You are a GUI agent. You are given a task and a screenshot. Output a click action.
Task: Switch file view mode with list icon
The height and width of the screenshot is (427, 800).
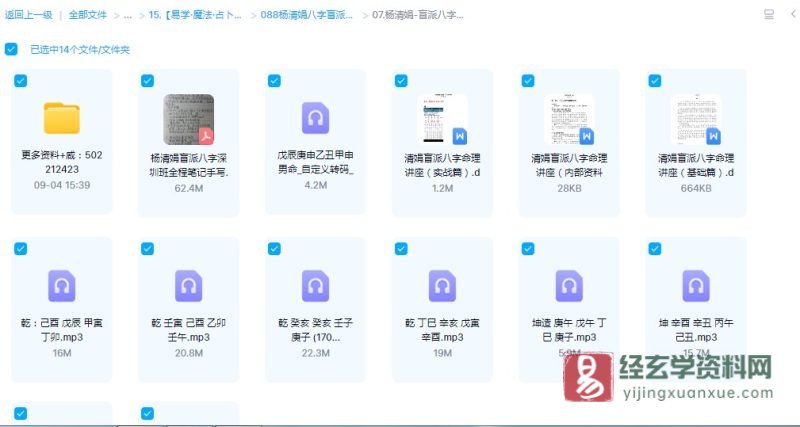coord(767,16)
